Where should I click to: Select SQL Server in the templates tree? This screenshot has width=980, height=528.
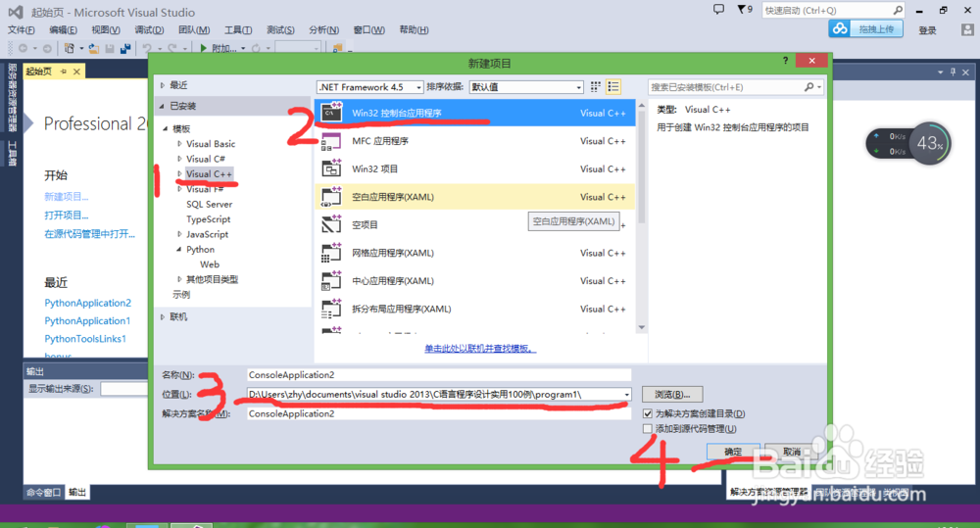coord(209,204)
